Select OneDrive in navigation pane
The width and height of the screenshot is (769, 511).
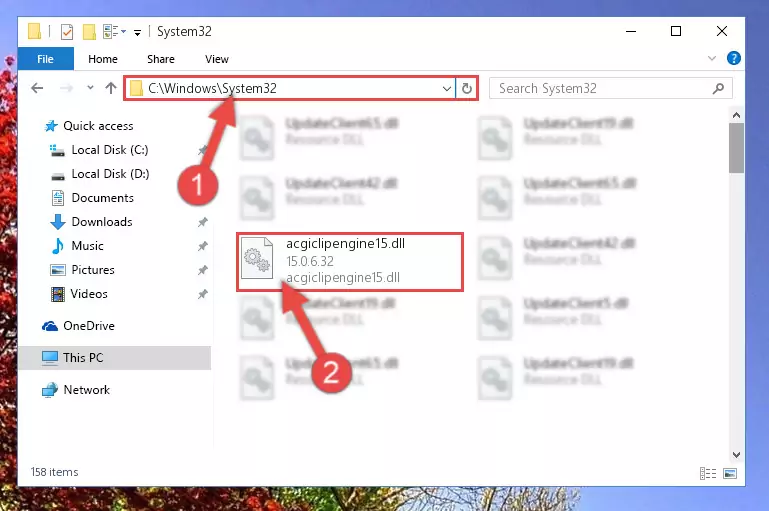(78, 326)
